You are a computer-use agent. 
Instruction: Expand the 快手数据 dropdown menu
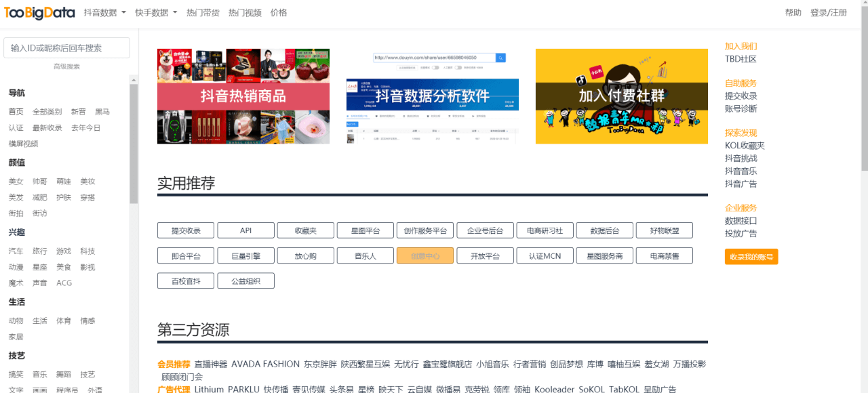[x=156, y=13]
